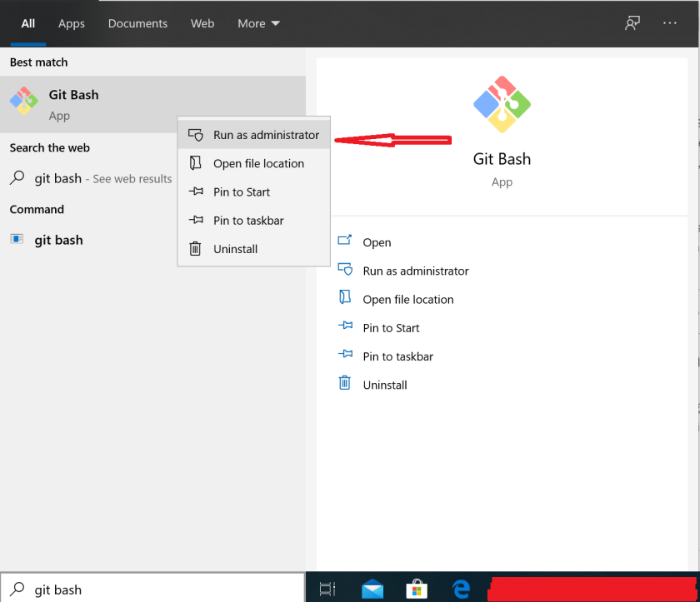Switch to the All search tab
Image resolution: width=700 pixels, height=602 pixels.
(x=27, y=23)
